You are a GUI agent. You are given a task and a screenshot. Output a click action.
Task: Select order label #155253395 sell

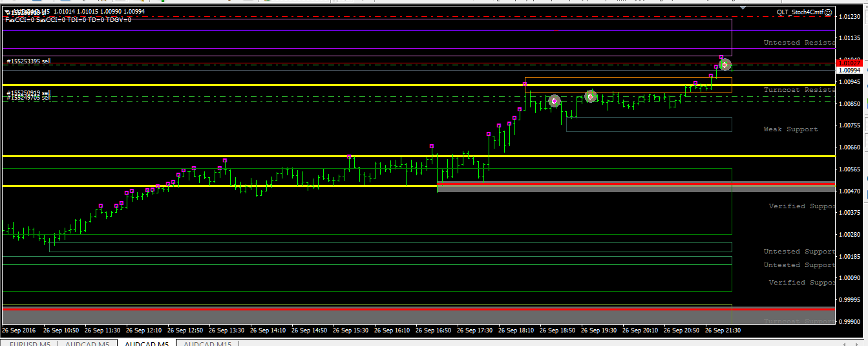[x=27, y=61]
